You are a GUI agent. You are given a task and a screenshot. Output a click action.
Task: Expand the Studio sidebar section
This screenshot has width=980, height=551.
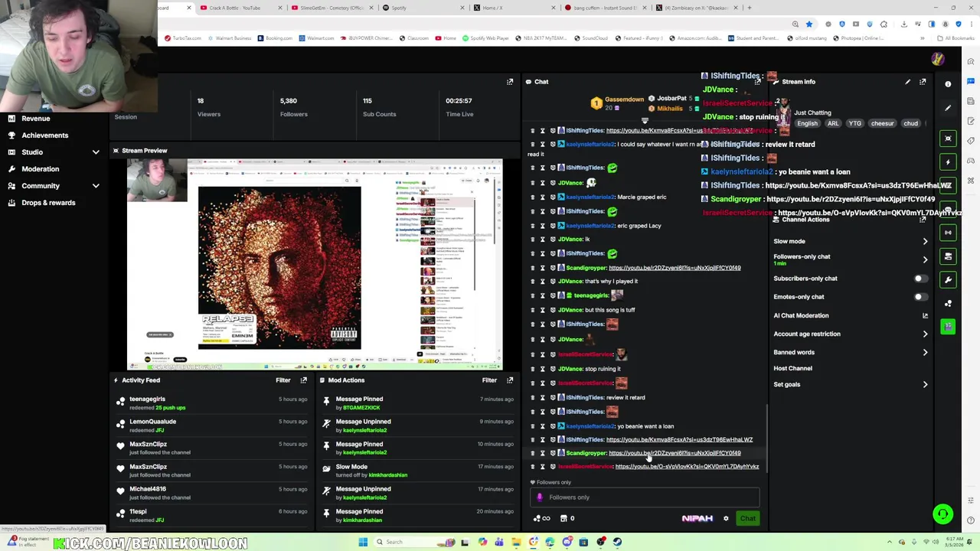96,152
